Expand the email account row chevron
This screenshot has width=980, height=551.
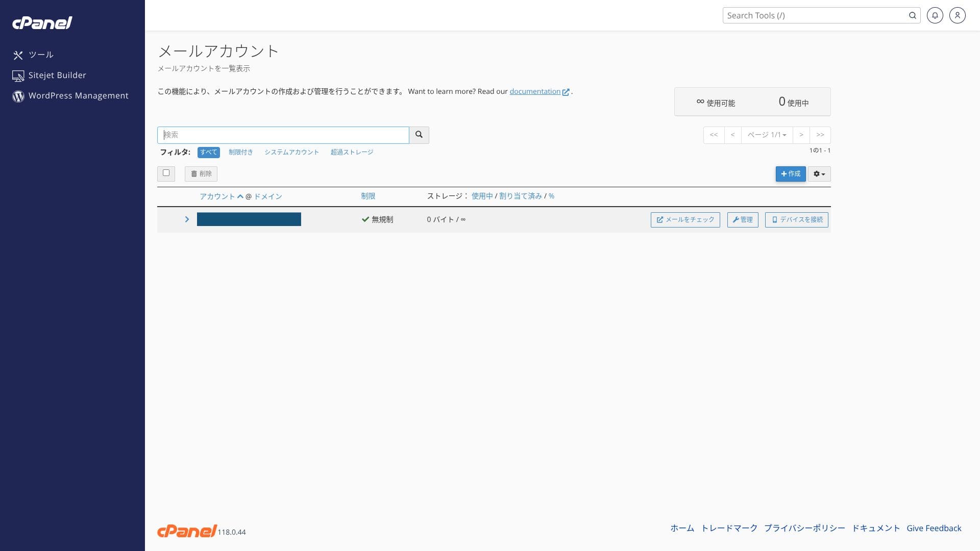click(187, 219)
